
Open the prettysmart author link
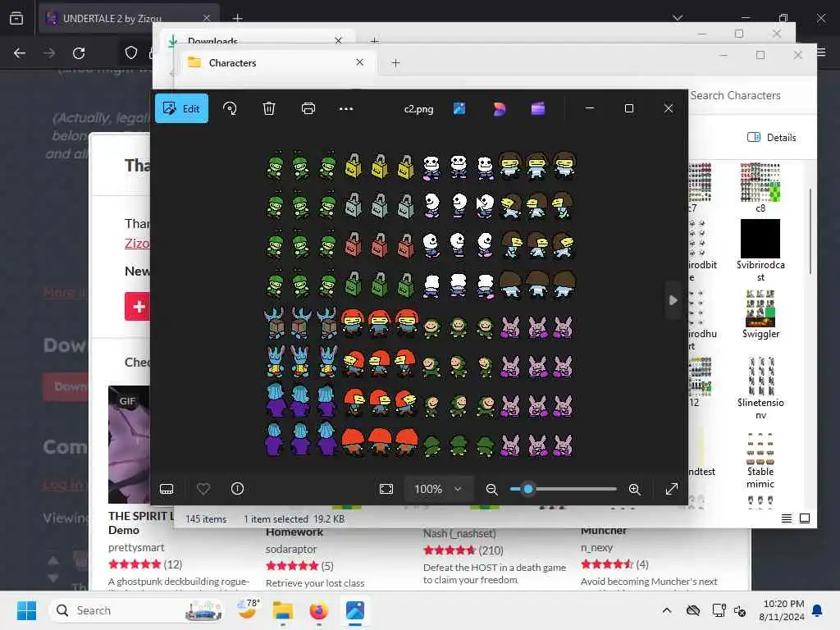[x=136, y=547]
